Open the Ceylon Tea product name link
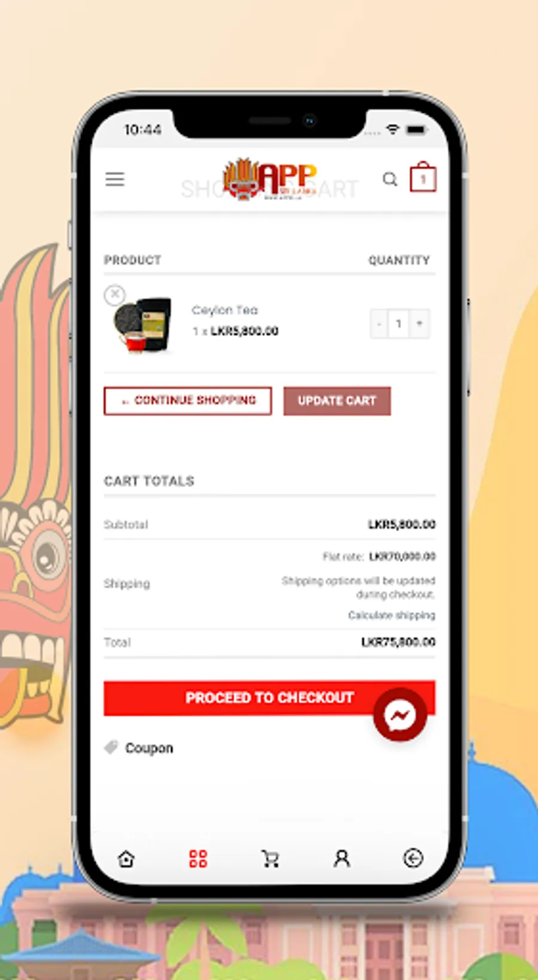This screenshot has width=538, height=980. pos(225,310)
